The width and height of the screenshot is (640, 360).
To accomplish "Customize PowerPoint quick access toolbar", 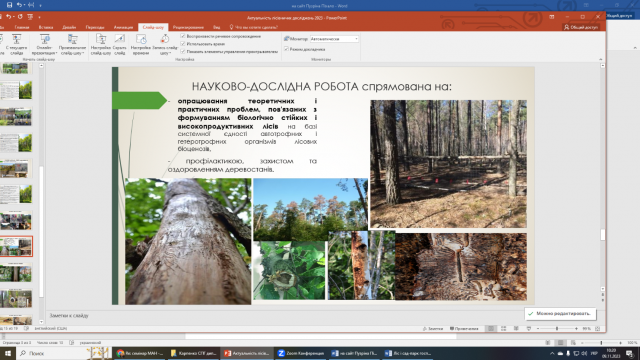I will [x=39, y=17].
